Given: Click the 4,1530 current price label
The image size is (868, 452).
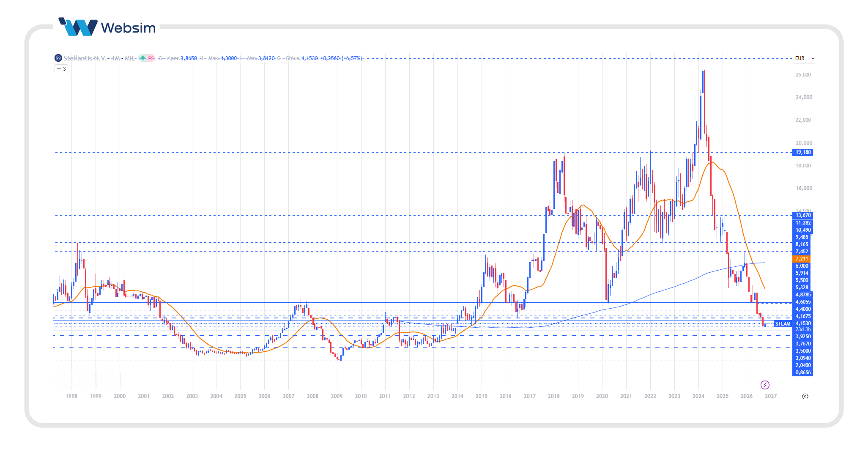Looking at the screenshot, I should (x=802, y=323).
